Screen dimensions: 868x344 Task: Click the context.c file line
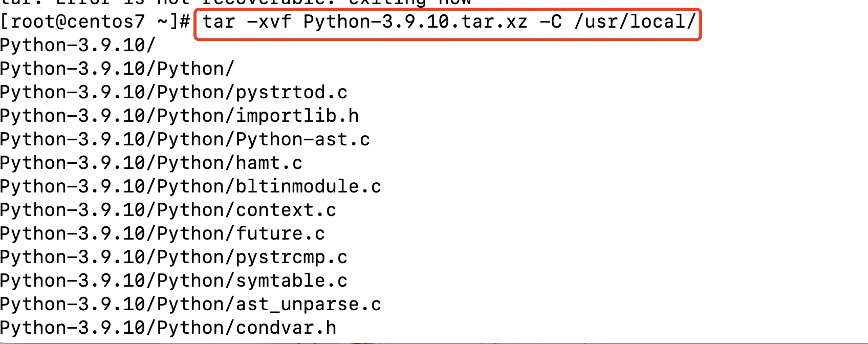click(168, 210)
